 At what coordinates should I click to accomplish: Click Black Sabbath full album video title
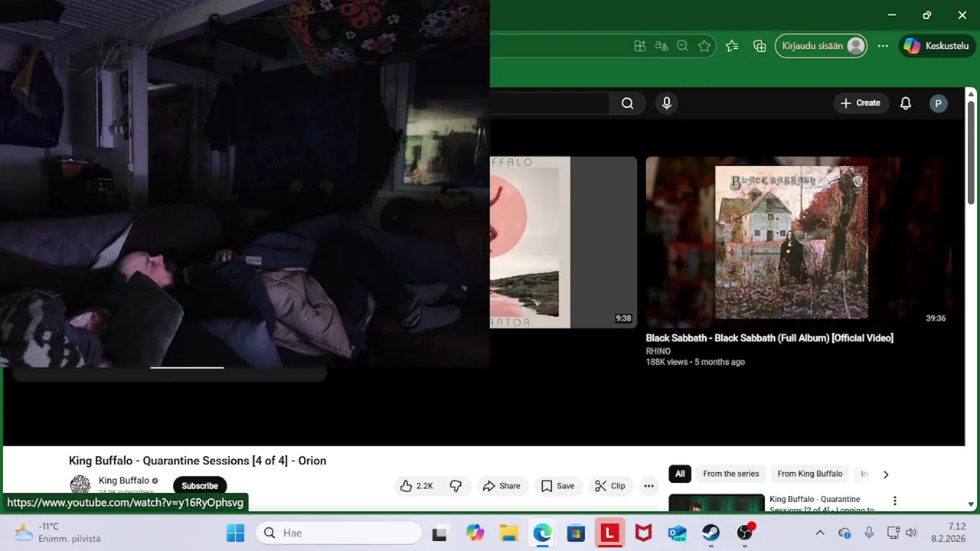[769, 337]
